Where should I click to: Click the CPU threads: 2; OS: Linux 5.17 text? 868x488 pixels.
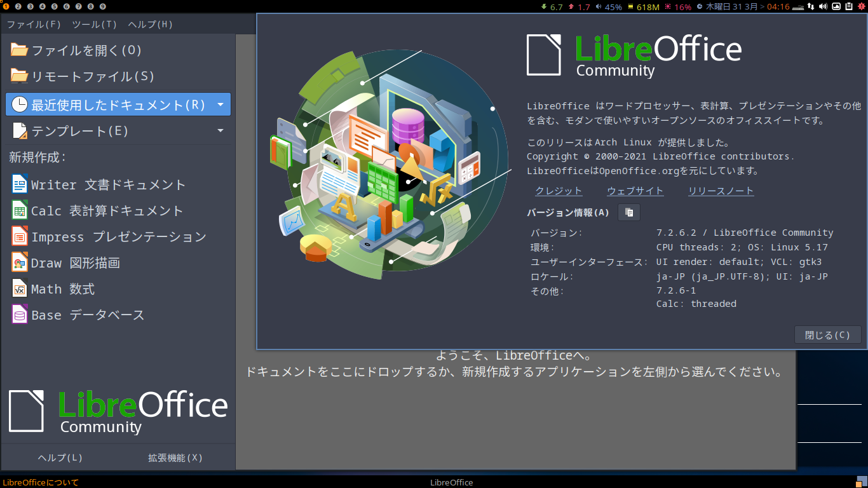pyautogui.click(x=742, y=247)
